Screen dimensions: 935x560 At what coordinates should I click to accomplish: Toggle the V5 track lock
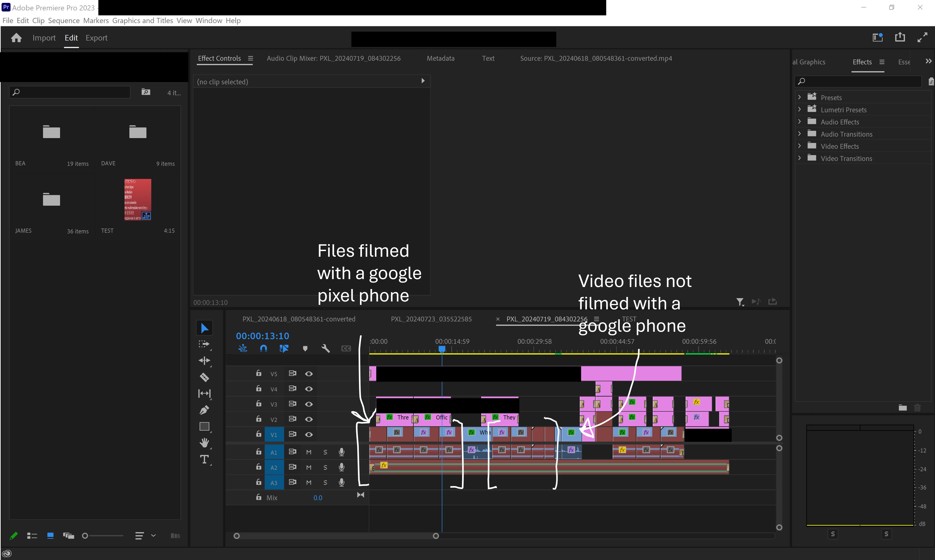coord(259,373)
